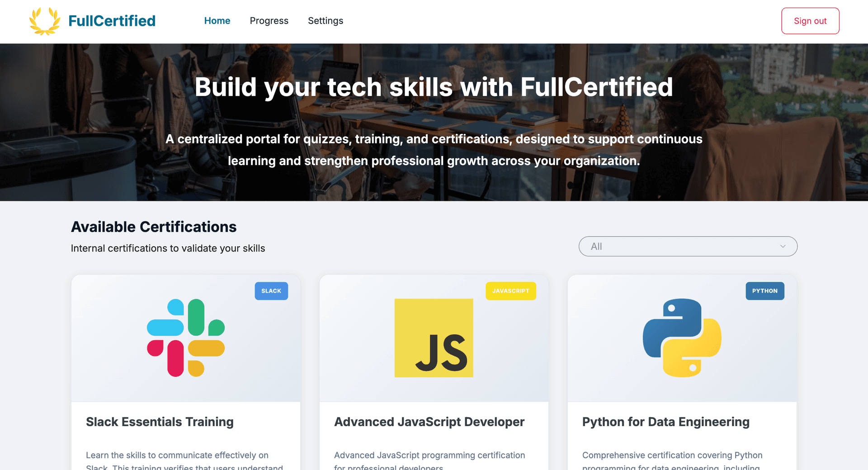Screen dimensions: 868x470
Task: Click the FullCertified brand name text
Action: click(x=112, y=21)
